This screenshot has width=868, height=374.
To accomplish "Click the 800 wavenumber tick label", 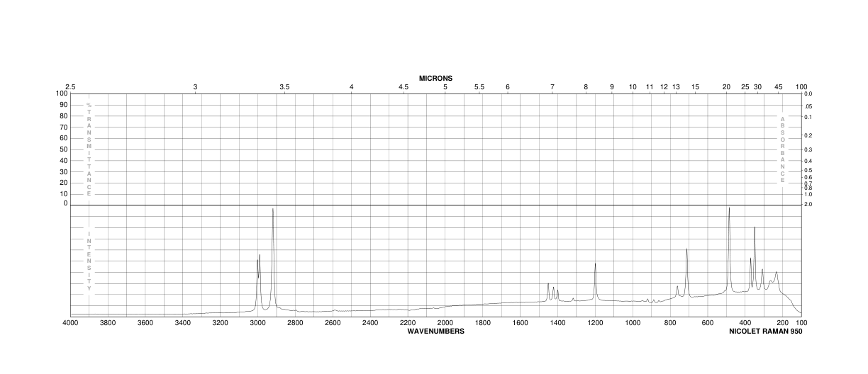I will point(670,323).
